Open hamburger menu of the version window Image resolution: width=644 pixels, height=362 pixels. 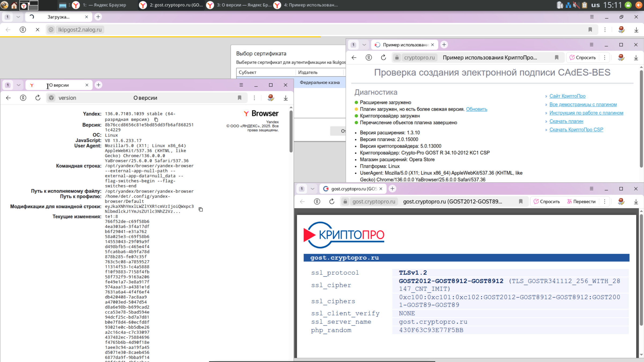[x=241, y=85]
